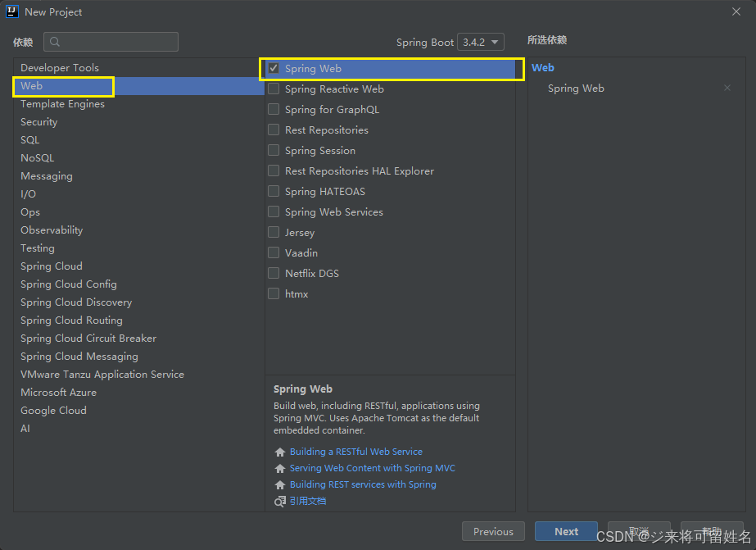
Task: Open the Template Engines category
Action: (139, 104)
